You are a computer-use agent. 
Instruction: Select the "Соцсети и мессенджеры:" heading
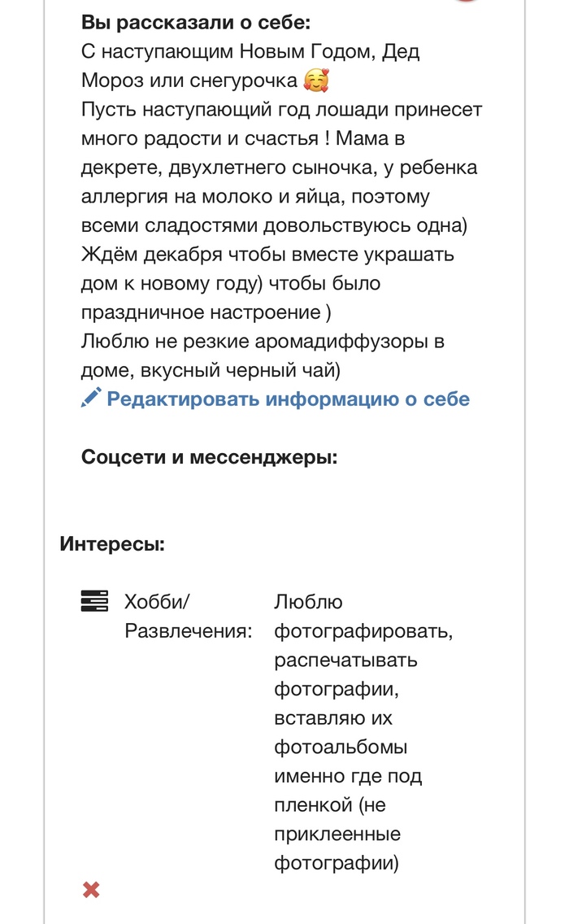[x=209, y=457]
